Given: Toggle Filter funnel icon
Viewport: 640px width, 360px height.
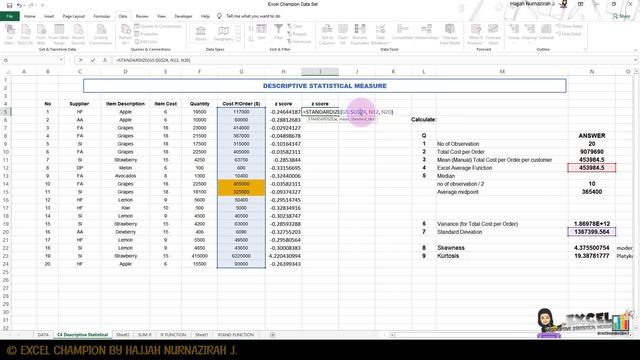Looking at the screenshot, I should (278, 32).
